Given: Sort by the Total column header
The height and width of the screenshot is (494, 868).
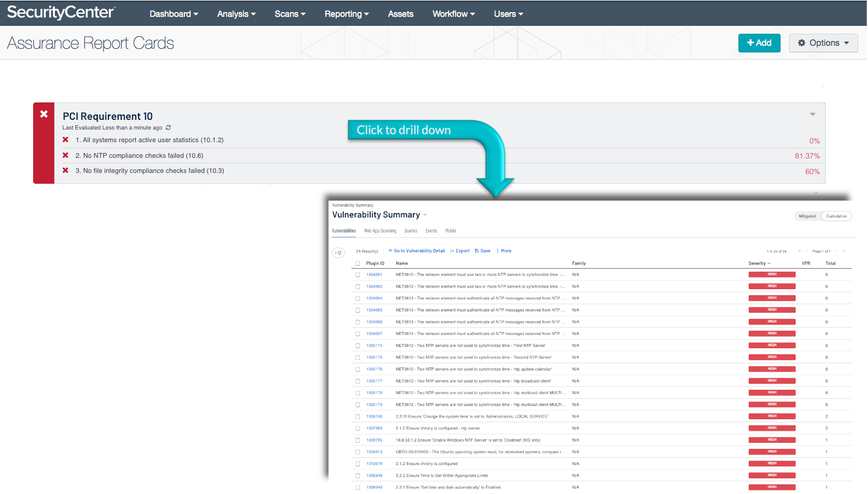Looking at the screenshot, I should (831, 263).
